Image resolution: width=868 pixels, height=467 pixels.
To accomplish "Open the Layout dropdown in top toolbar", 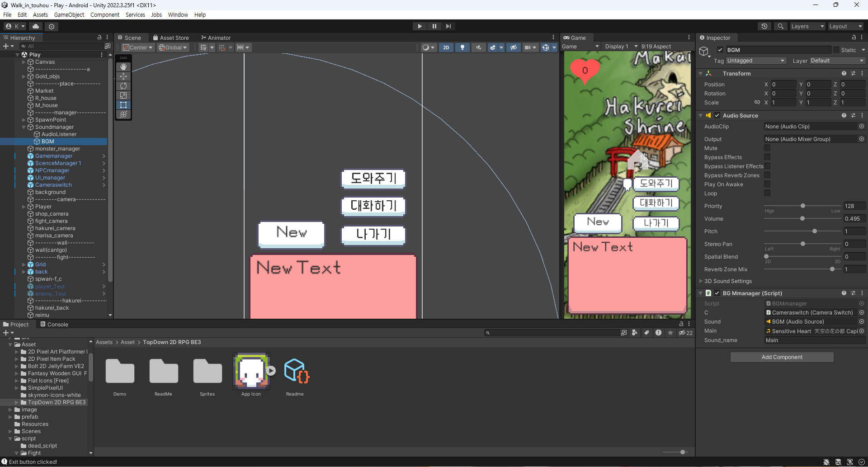I will pos(846,26).
